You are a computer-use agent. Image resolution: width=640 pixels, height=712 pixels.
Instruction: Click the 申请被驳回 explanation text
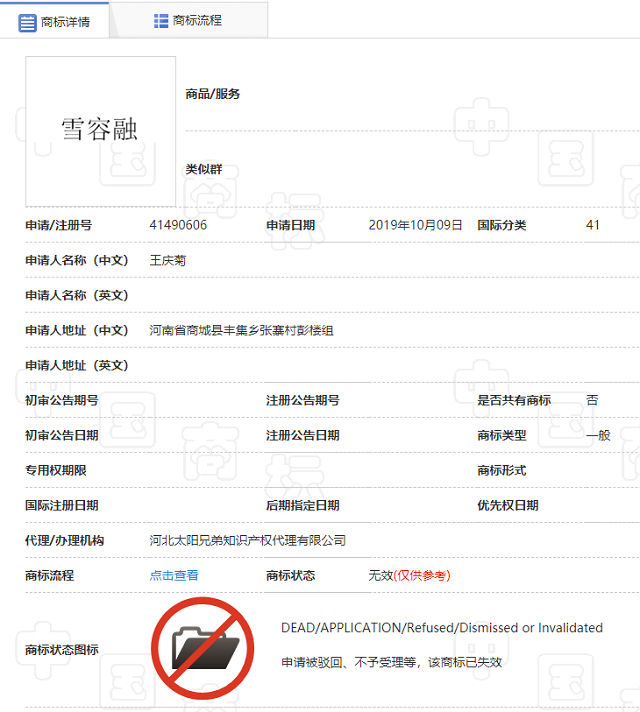pos(391,662)
